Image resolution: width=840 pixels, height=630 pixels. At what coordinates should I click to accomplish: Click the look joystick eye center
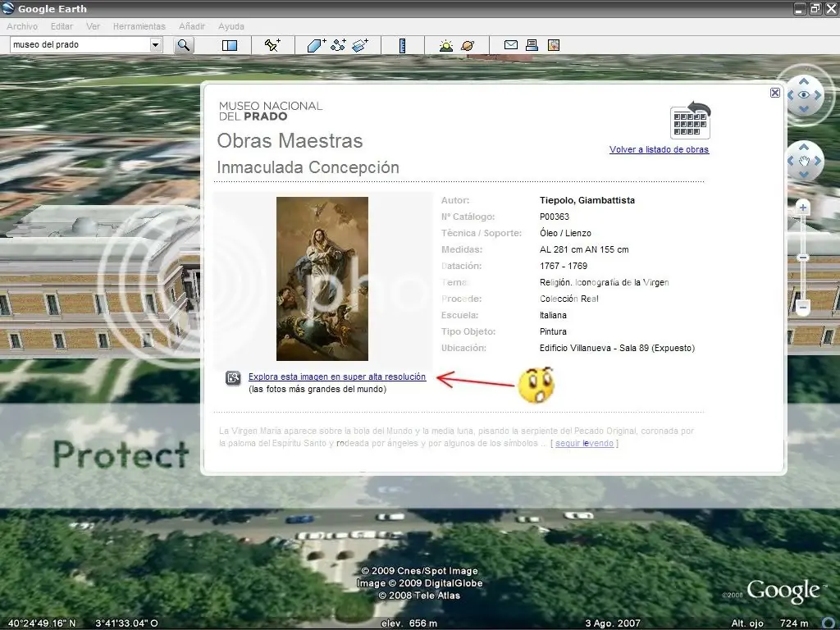804,95
